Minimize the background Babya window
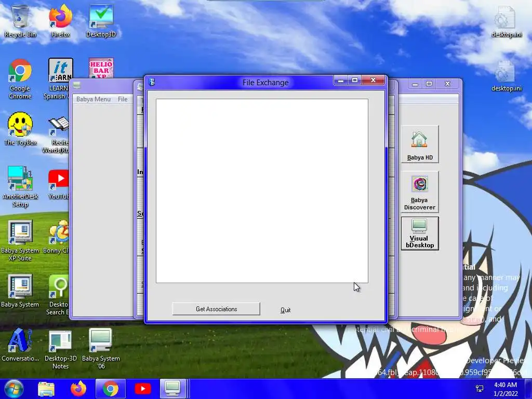This screenshot has height=399, width=532. pyautogui.click(x=415, y=84)
